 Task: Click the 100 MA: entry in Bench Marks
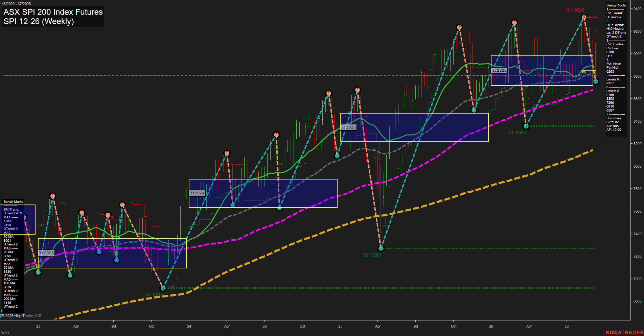(x=10, y=283)
